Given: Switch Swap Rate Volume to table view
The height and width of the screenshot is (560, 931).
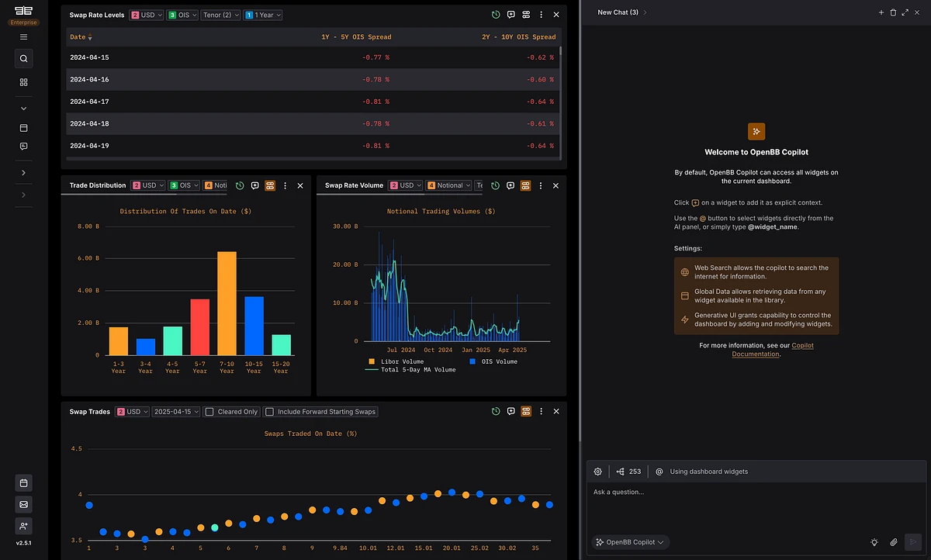Looking at the screenshot, I should [x=526, y=185].
